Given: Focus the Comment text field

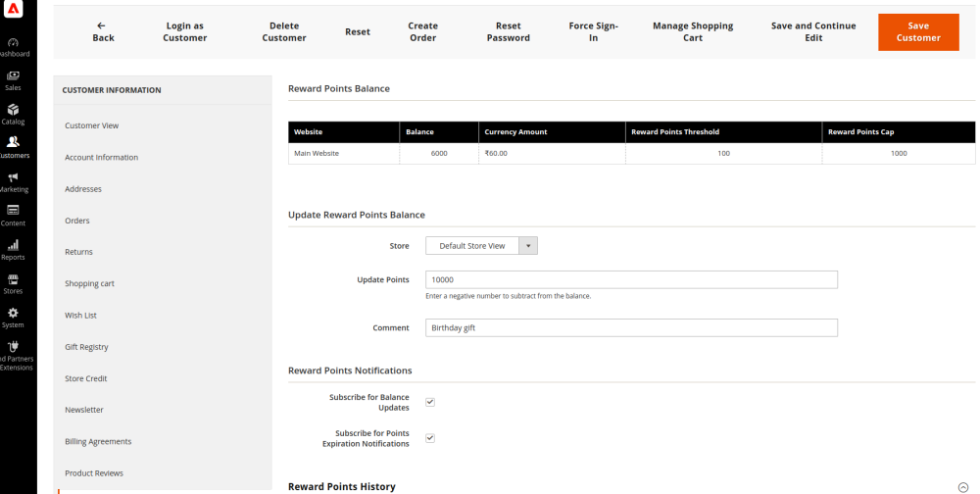Looking at the screenshot, I should (x=631, y=328).
